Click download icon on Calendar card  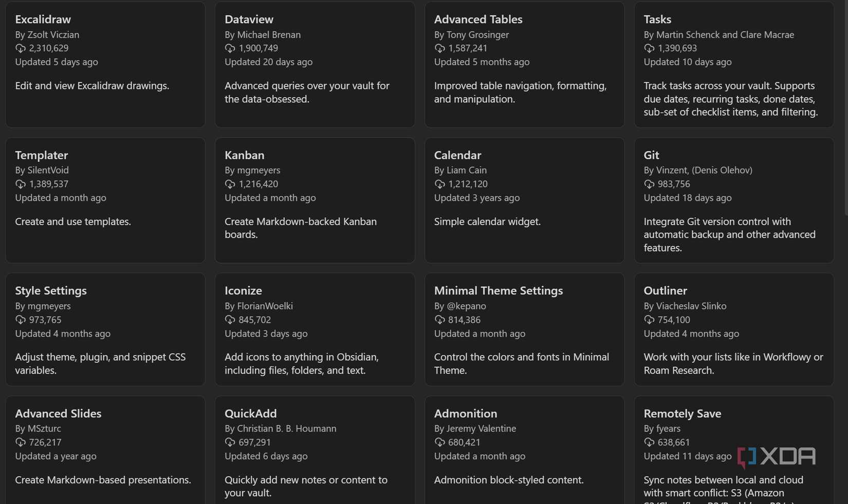click(x=439, y=184)
